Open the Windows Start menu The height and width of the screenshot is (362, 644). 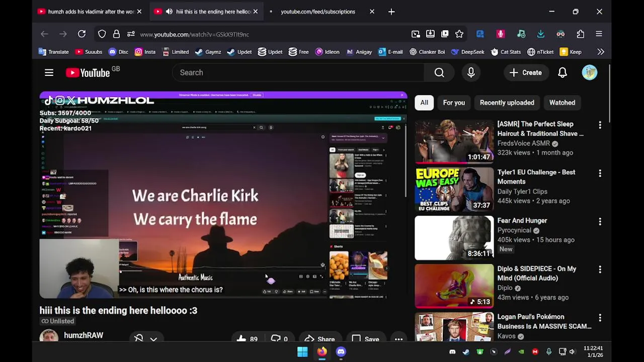tap(302, 352)
